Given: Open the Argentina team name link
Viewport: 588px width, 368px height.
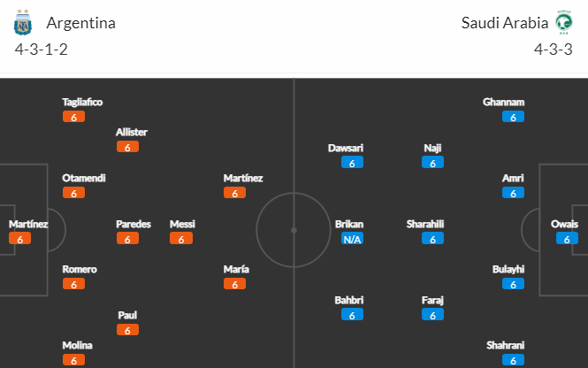Looking at the screenshot, I should (x=81, y=23).
